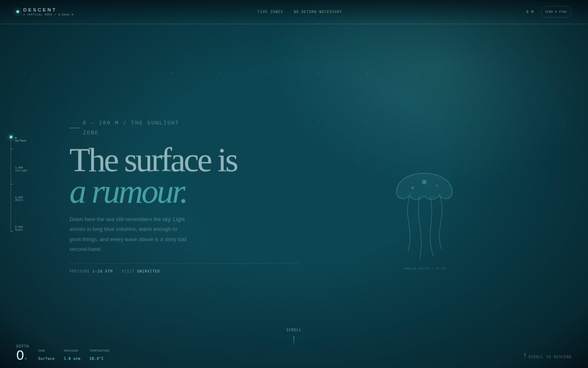Click the jellyfish illustration

[x=424, y=216]
